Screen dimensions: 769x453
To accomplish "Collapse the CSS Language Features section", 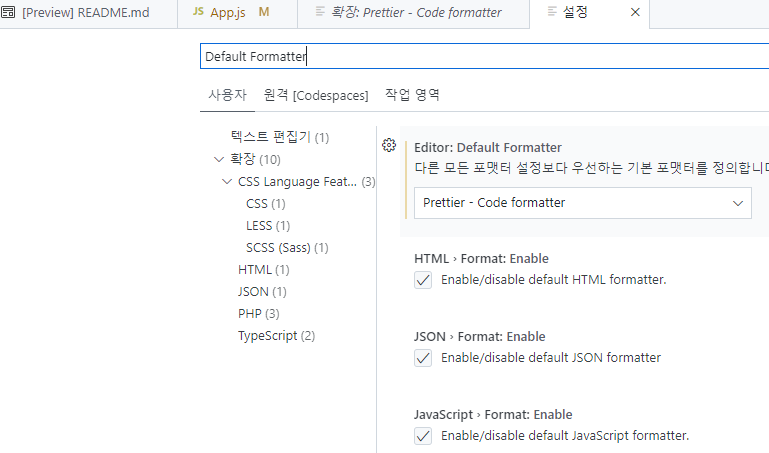I will pyautogui.click(x=227, y=181).
